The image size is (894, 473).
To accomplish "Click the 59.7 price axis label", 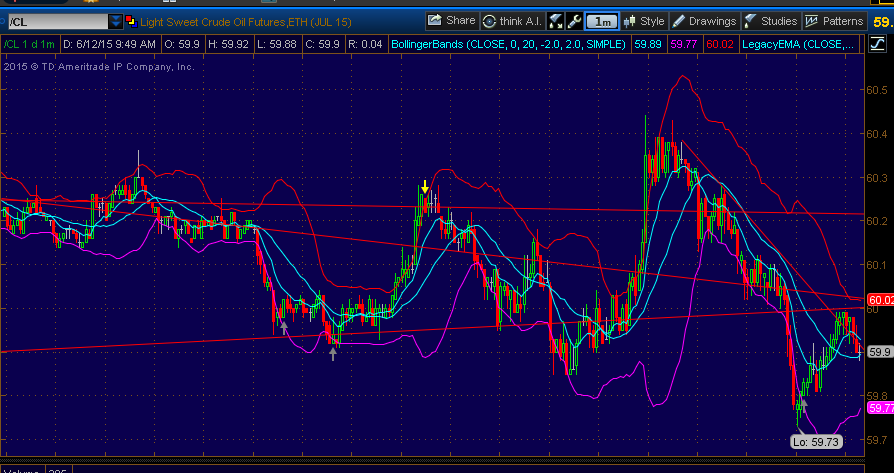I will (876, 439).
